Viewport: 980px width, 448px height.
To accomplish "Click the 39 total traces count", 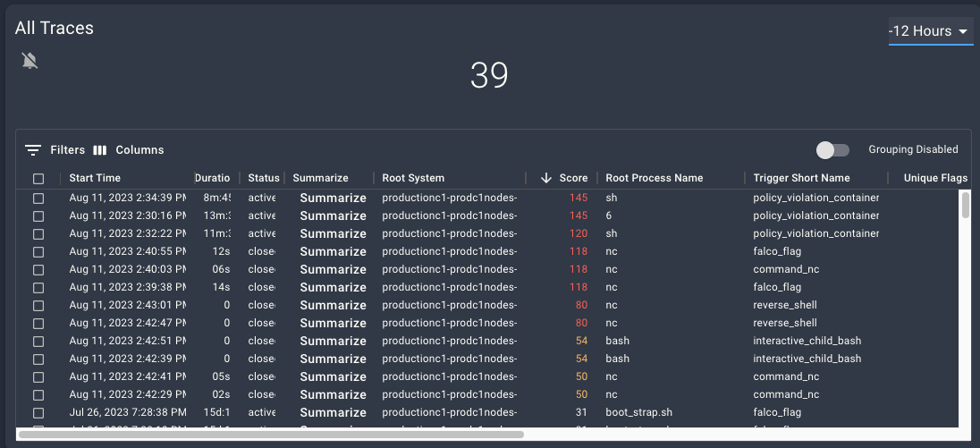I will [x=489, y=76].
